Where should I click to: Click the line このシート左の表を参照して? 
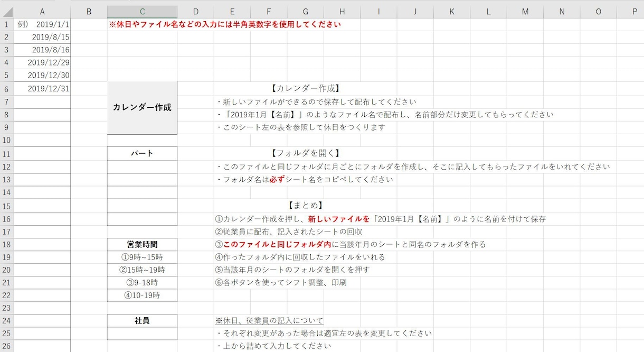click(x=300, y=127)
